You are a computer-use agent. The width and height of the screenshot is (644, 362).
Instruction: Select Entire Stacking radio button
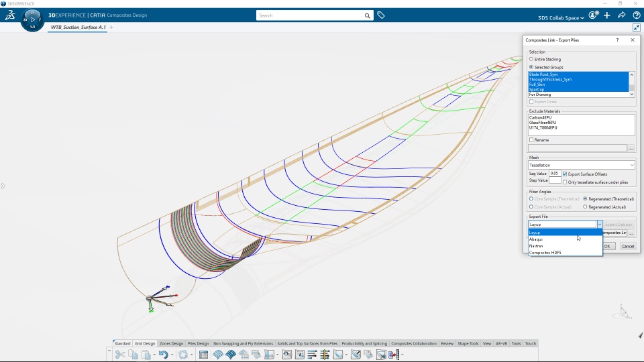pyautogui.click(x=531, y=59)
